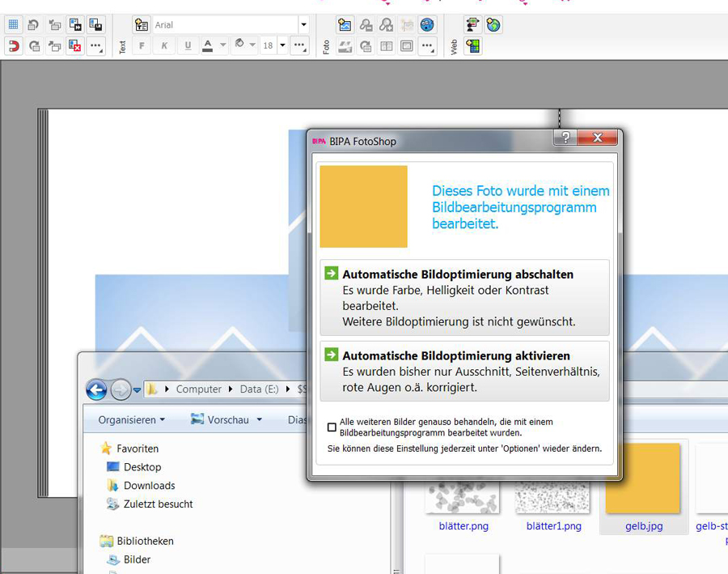
Task: Open the font size 18 dropdown
Action: pos(282,46)
